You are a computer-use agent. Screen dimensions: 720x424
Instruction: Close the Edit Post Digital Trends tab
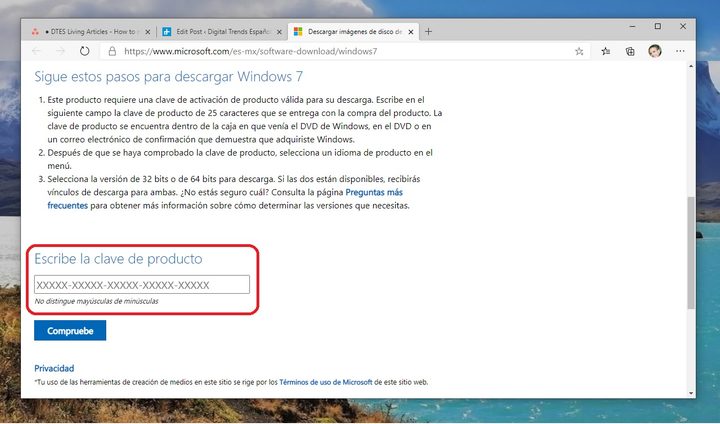pos(279,32)
